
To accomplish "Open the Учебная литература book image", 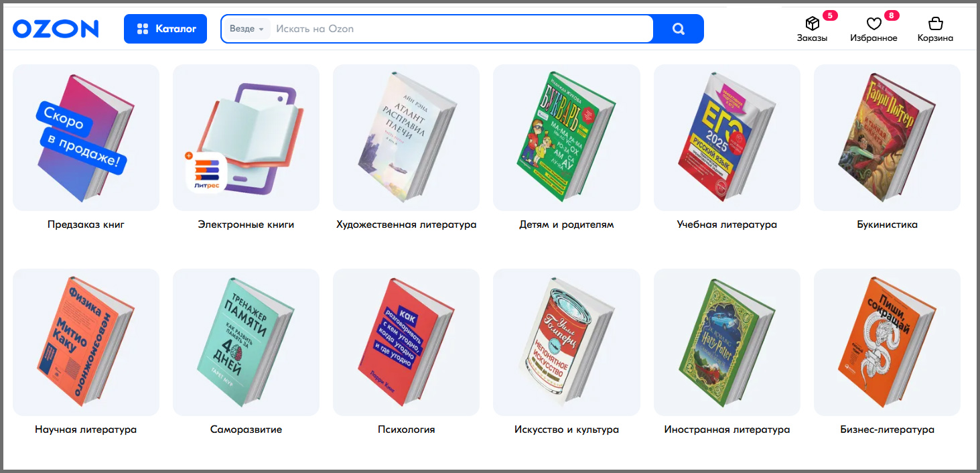I will pyautogui.click(x=727, y=138).
